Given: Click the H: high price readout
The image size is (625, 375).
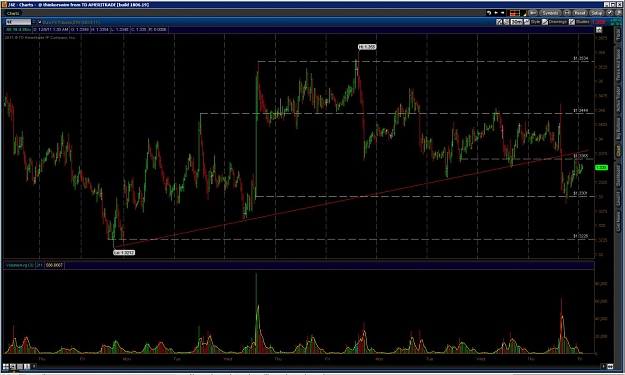Looking at the screenshot, I should coord(100,29).
